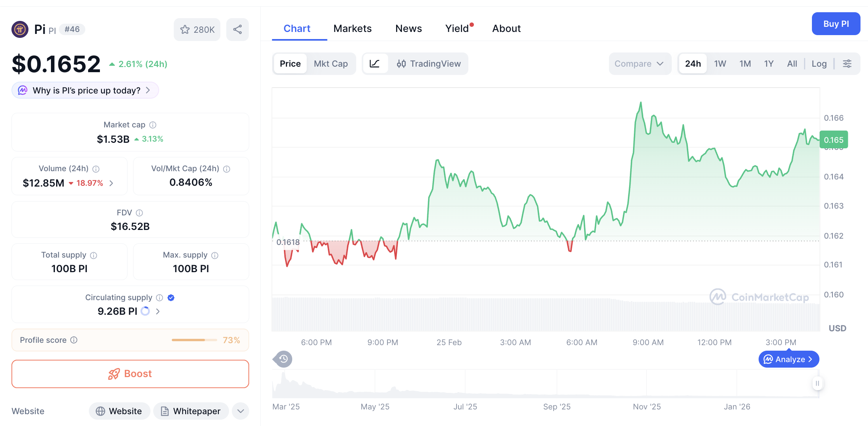868x426 pixels.
Task: Open the Market cap info tooltip icon
Action: [x=153, y=125]
